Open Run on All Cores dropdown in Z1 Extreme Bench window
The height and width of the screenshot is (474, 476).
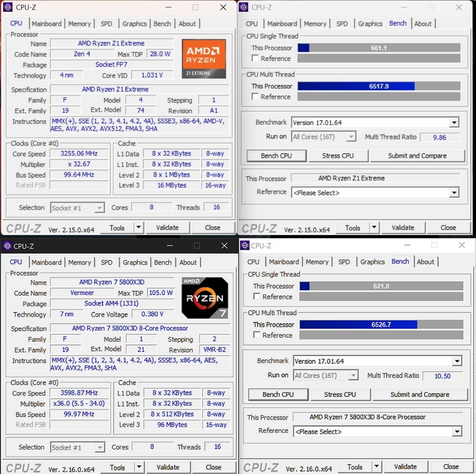click(x=351, y=137)
